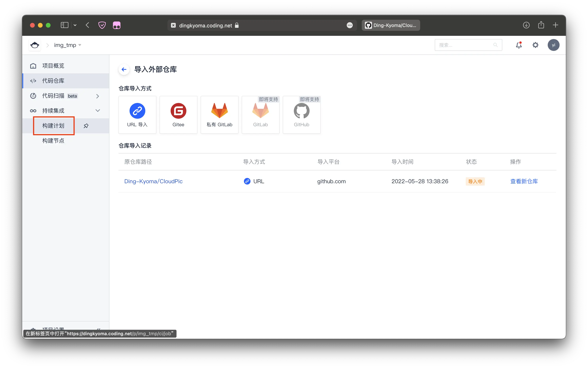Viewport: 588px width, 368px height.
Task: Click the pin icon beside 构建计划
Action: (86, 126)
